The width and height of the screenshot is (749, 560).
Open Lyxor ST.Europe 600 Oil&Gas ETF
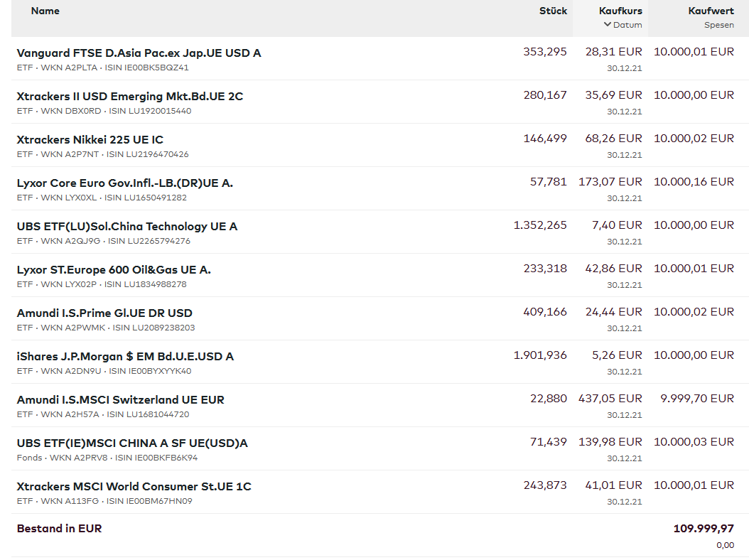(114, 270)
